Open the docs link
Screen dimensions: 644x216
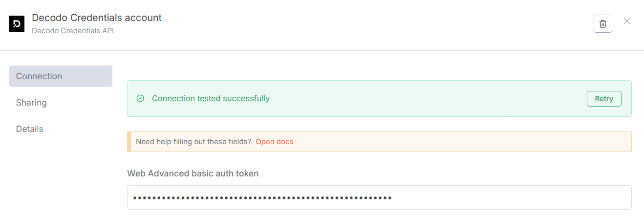[x=275, y=142]
